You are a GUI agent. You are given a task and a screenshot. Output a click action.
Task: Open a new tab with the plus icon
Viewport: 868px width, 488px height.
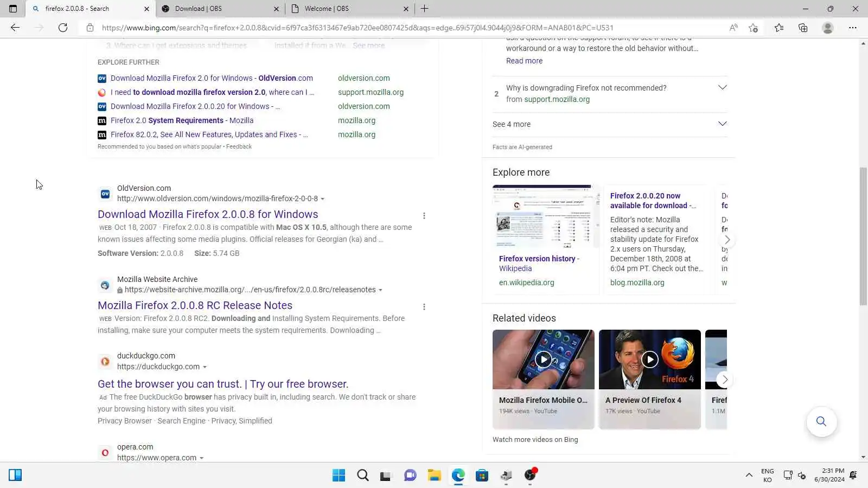pos(424,9)
